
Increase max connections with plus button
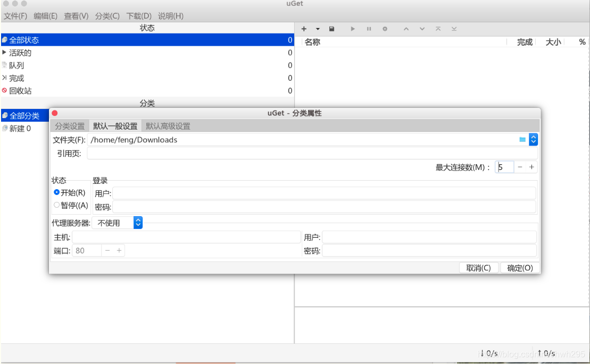tap(531, 167)
